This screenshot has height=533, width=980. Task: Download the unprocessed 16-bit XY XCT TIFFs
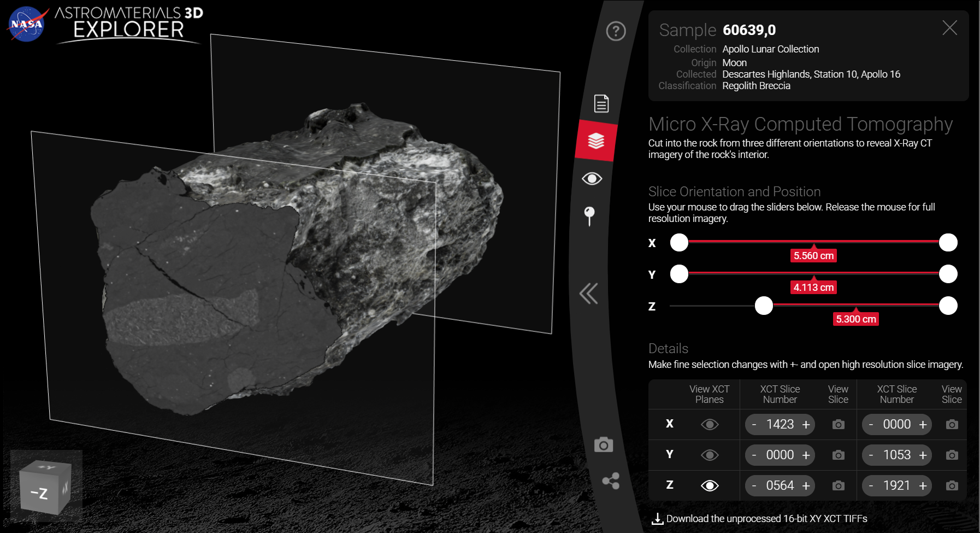pos(759,519)
